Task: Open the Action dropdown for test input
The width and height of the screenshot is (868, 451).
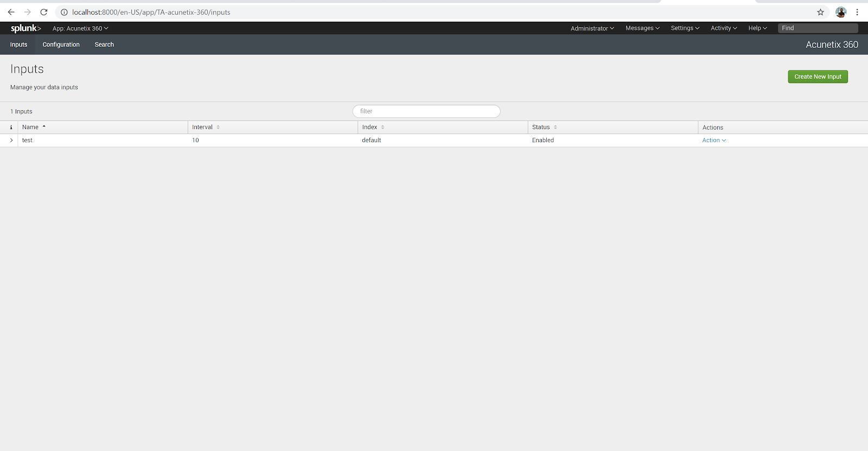Action: point(714,140)
